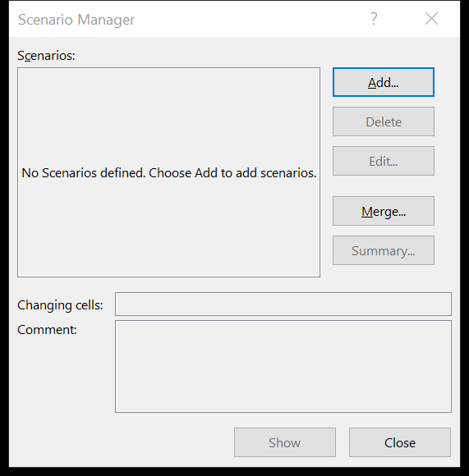The image size is (469, 476).
Task: Merge scenarios from another sheet using Merge...
Action: 384,211
